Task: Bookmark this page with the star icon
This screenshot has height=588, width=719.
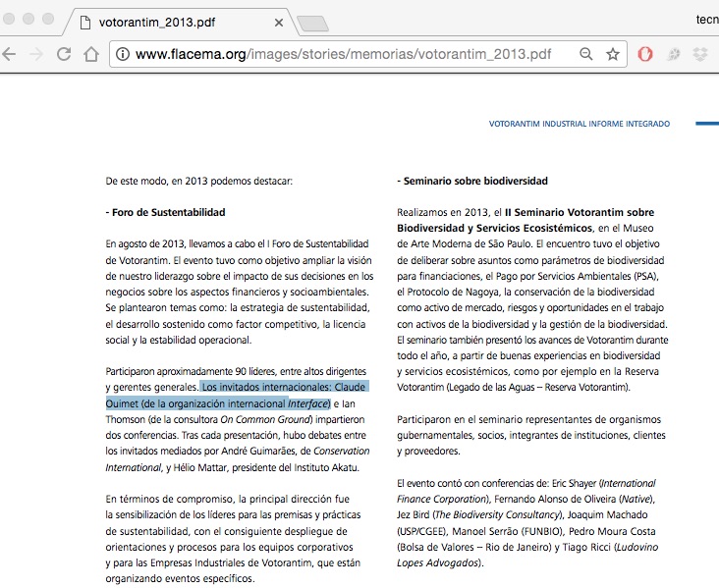Action: pos(613,54)
